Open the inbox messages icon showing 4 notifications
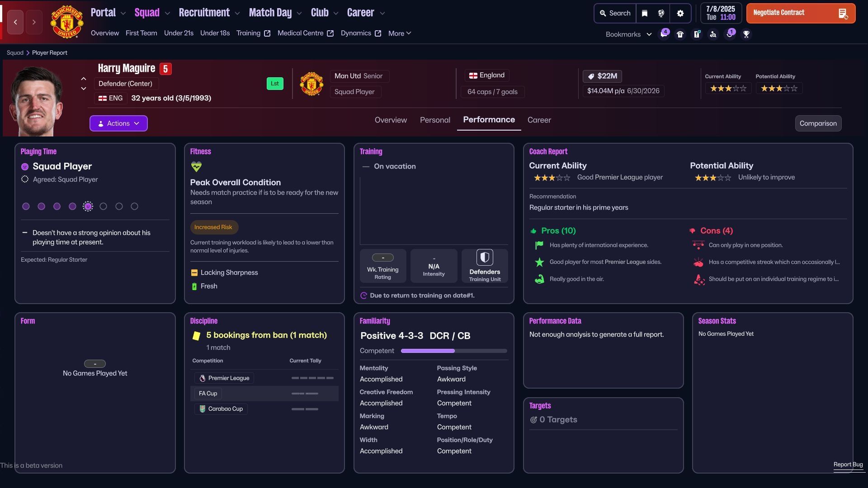Image resolution: width=868 pixels, height=488 pixels. pos(664,35)
